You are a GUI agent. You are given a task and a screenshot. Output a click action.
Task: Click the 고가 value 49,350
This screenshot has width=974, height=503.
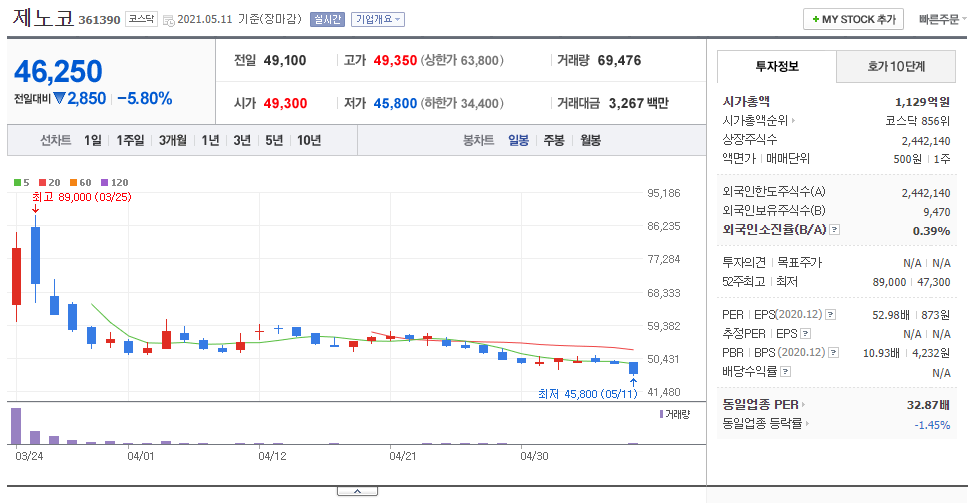point(395,61)
